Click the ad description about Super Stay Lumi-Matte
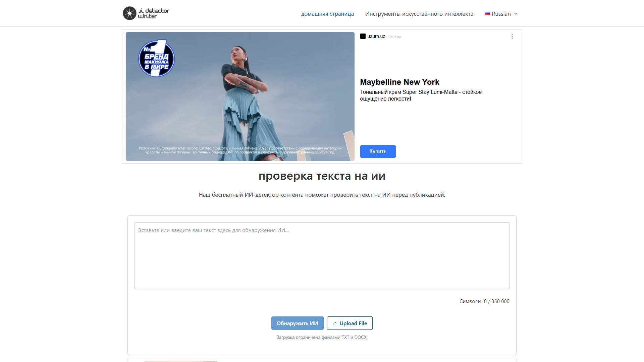 [421, 95]
